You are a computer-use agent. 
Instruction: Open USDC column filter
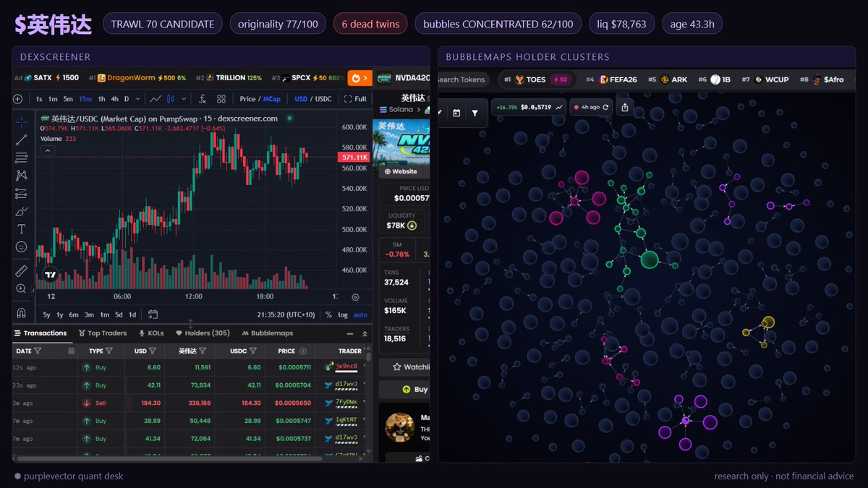click(x=255, y=351)
